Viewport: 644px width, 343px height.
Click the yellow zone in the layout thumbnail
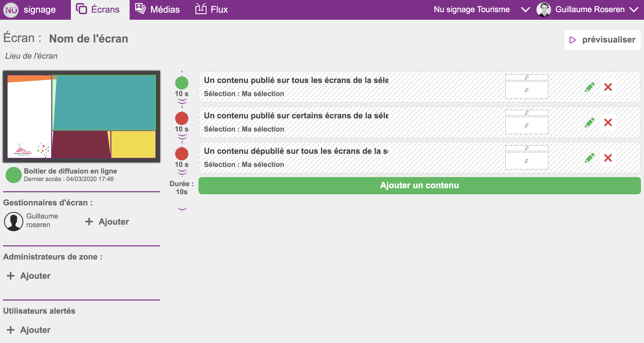tap(133, 144)
